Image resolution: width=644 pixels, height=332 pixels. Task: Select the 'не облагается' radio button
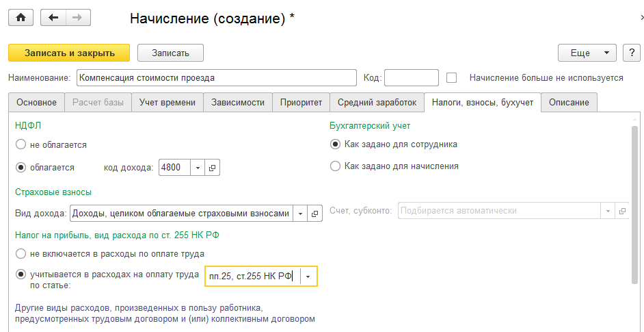pos(21,144)
